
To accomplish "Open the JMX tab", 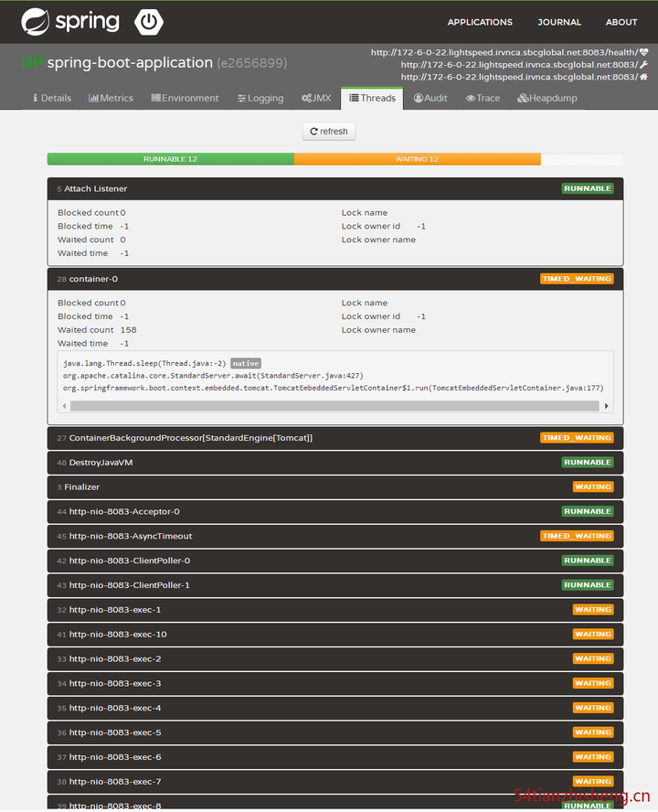I will [316, 98].
